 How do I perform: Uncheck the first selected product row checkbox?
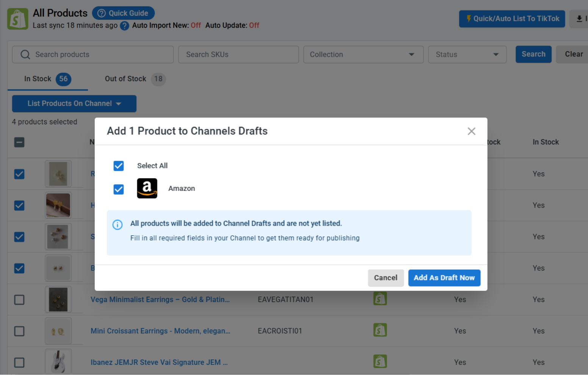pyautogui.click(x=19, y=174)
